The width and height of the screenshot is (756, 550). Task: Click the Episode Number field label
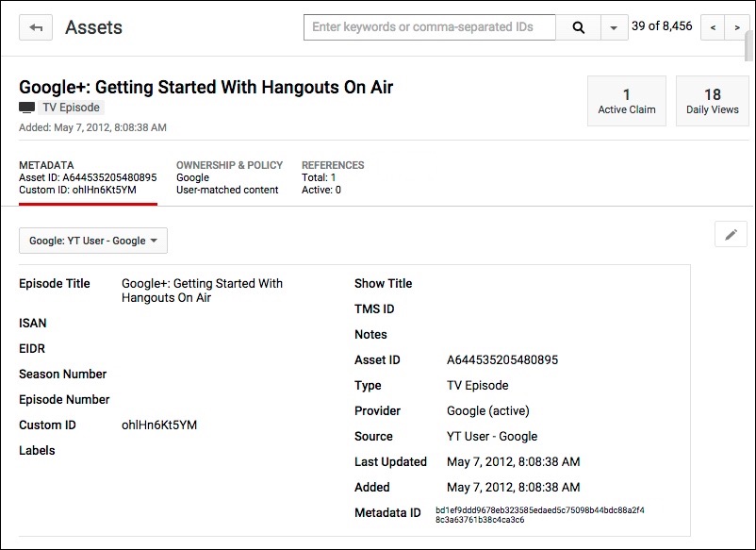pos(64,399)
